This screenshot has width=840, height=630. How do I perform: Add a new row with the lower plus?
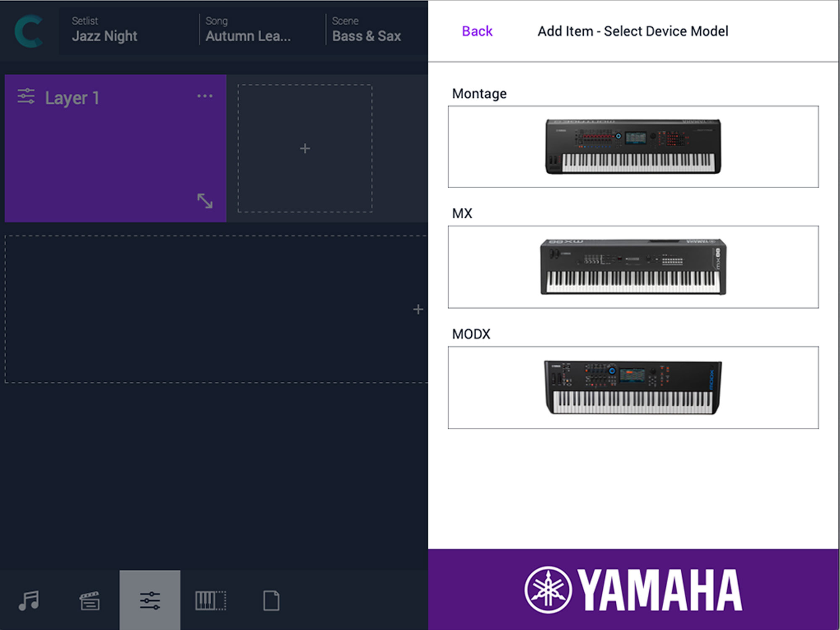pyautogui.click(x=418, y=310)
